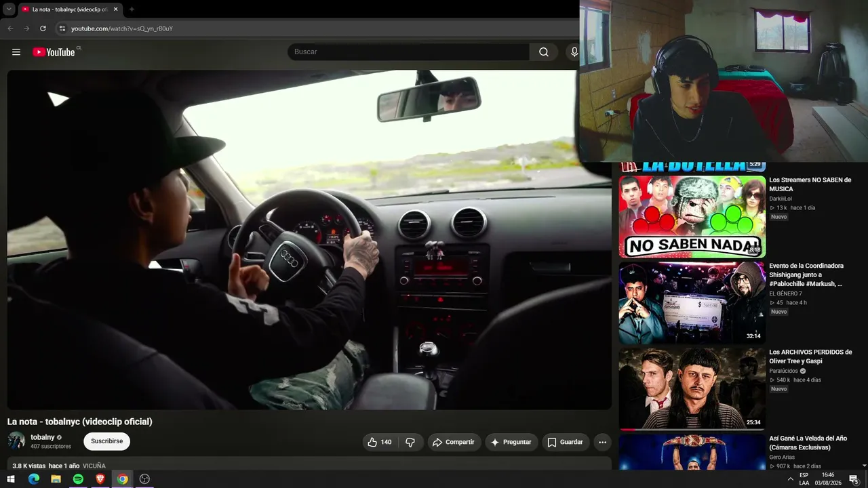Visit the DarkiiiLol channel name
This screenshot has height=488, width=868.
[x=781, y=199]
